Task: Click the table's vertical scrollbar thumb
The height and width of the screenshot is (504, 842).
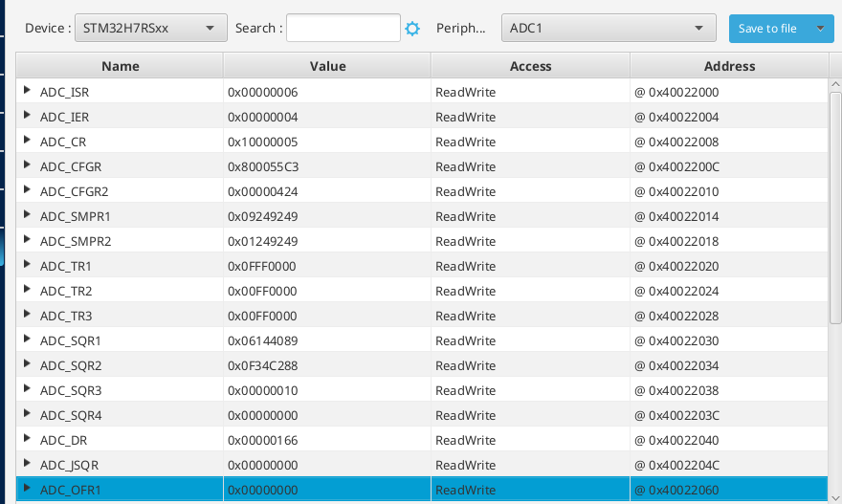Action: pos(835,208)
